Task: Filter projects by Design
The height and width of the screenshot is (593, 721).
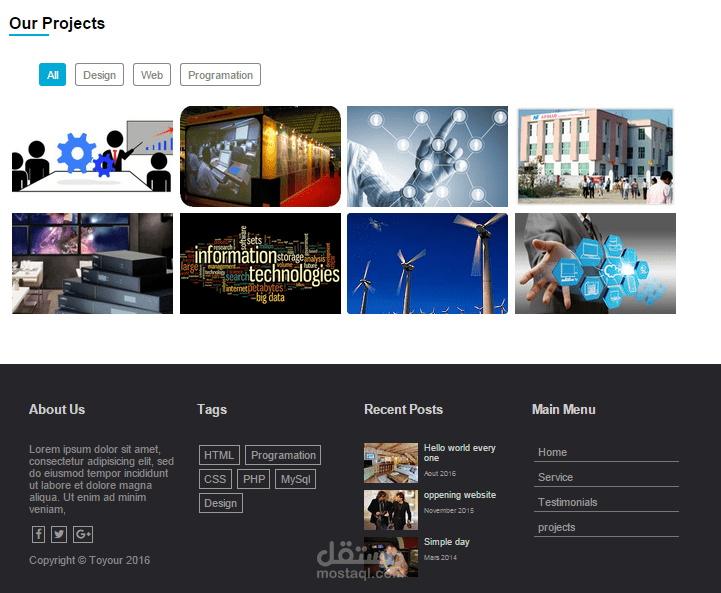Action: [99, 74]
